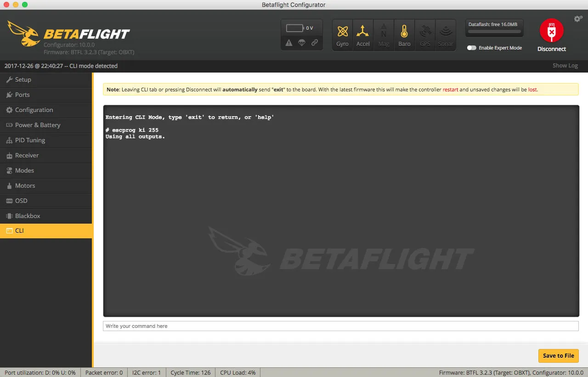This screenshot has width=588, height=377.
Task: Click the battery voltage indicator
Action: click(x=294, y=28)
